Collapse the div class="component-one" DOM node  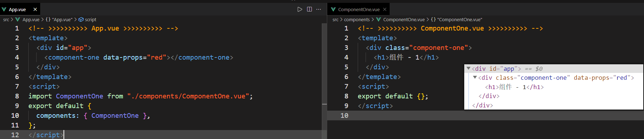(x=475, y=77)
